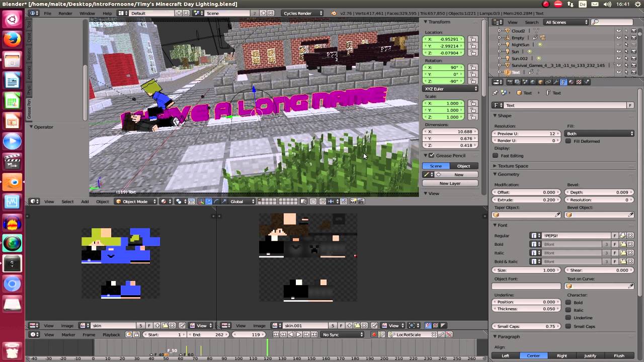
Task: Enable the Fill Deformed checkbox
Action: click(x=568, y=141)
